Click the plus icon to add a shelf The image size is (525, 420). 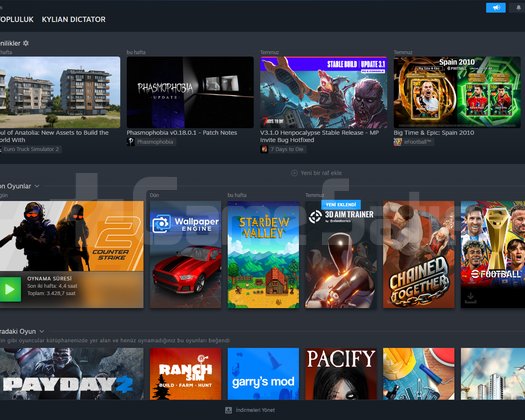tap(294, 173)
